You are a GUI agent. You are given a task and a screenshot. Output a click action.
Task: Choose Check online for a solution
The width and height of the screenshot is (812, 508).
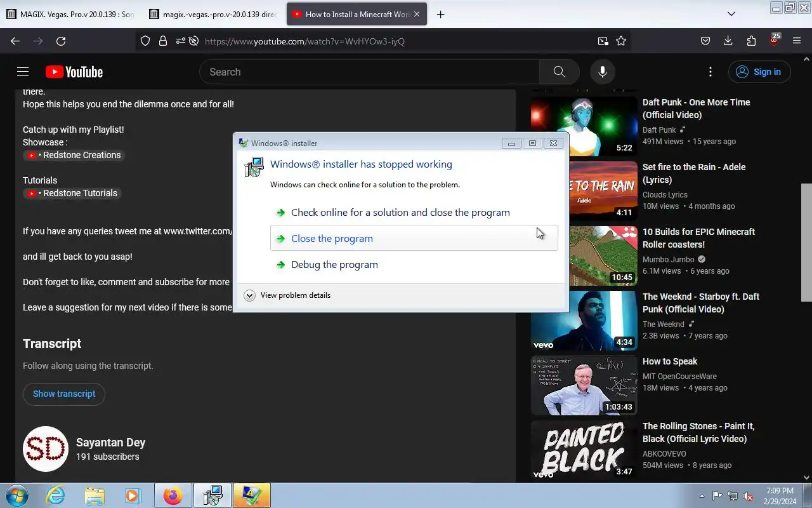[400, 213]
